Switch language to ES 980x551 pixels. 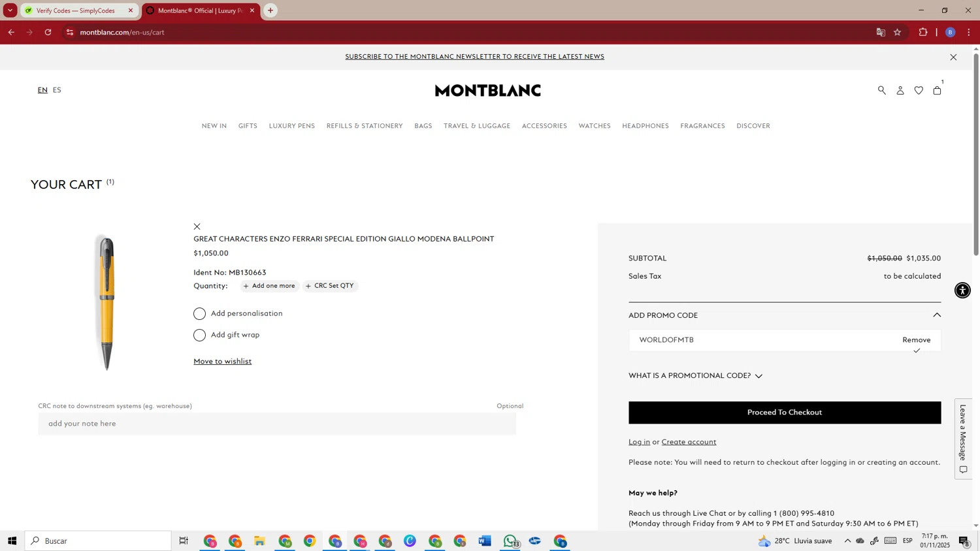(57, 90)
